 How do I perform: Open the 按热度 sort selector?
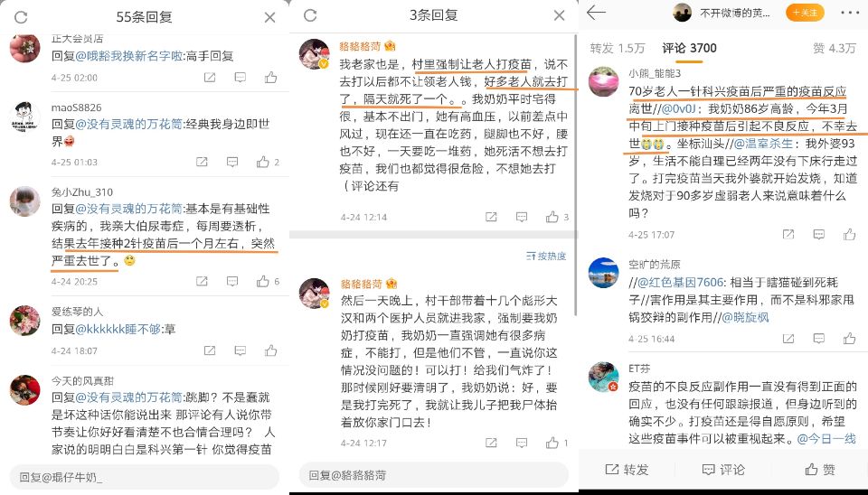click(546, 256)
